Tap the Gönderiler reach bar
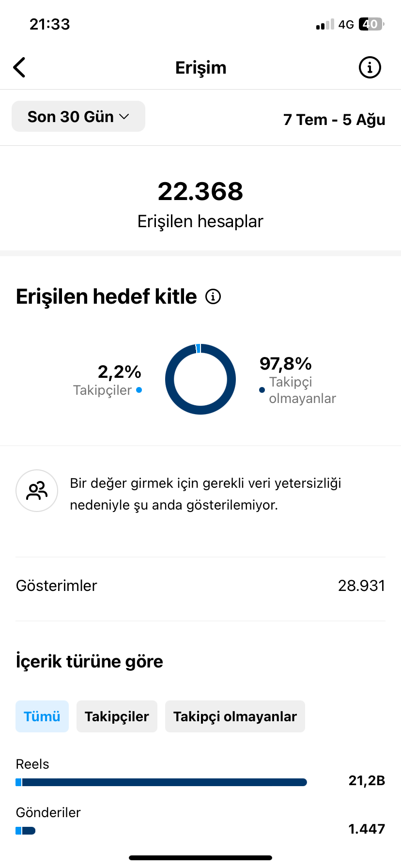 [26, 831]
